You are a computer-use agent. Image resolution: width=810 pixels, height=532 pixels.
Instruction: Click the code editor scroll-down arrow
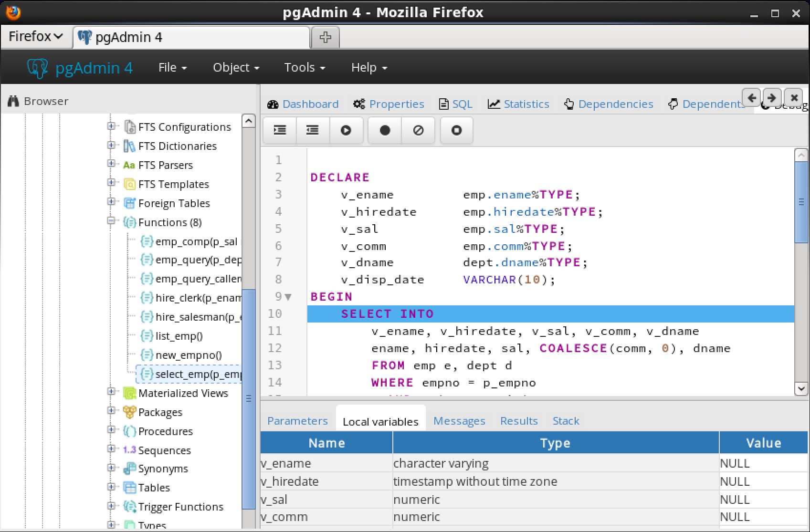(801, 389)
